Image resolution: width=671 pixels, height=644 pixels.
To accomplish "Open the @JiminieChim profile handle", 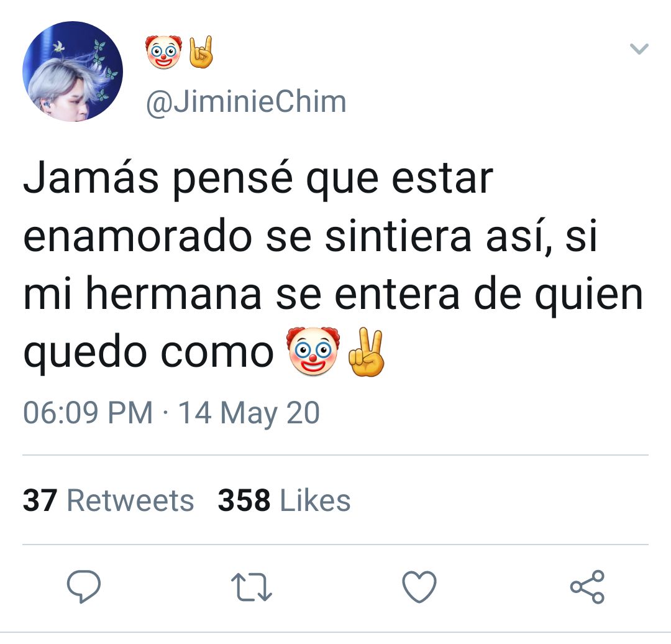I will 246,103.
